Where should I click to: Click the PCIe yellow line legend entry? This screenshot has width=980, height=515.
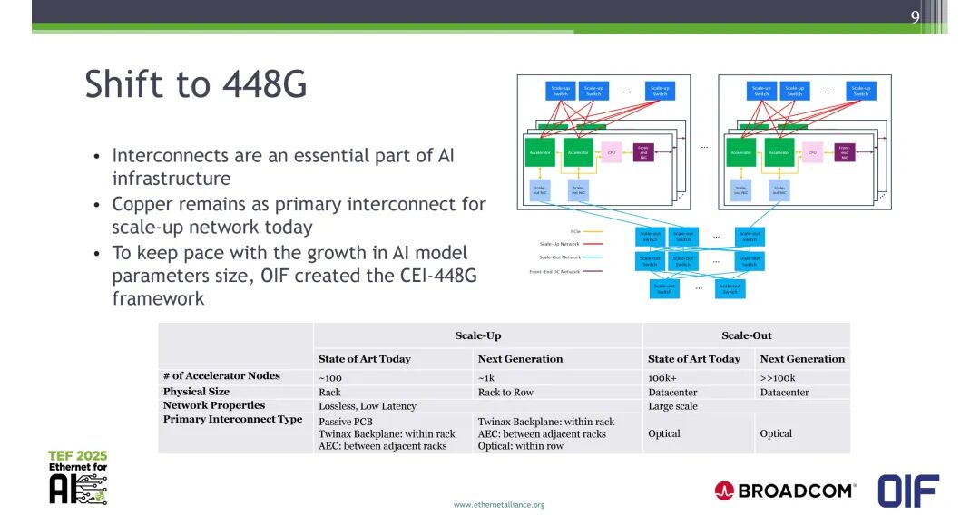tap(586, 231)
